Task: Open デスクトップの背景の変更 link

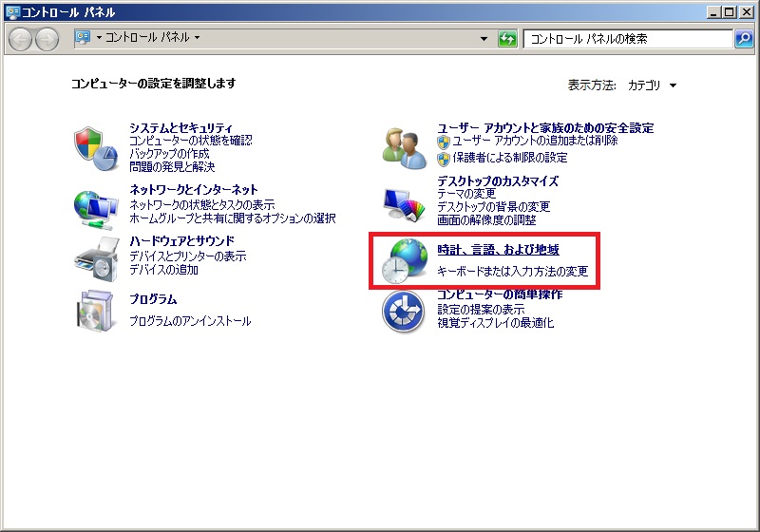Action: click(493, 206)
